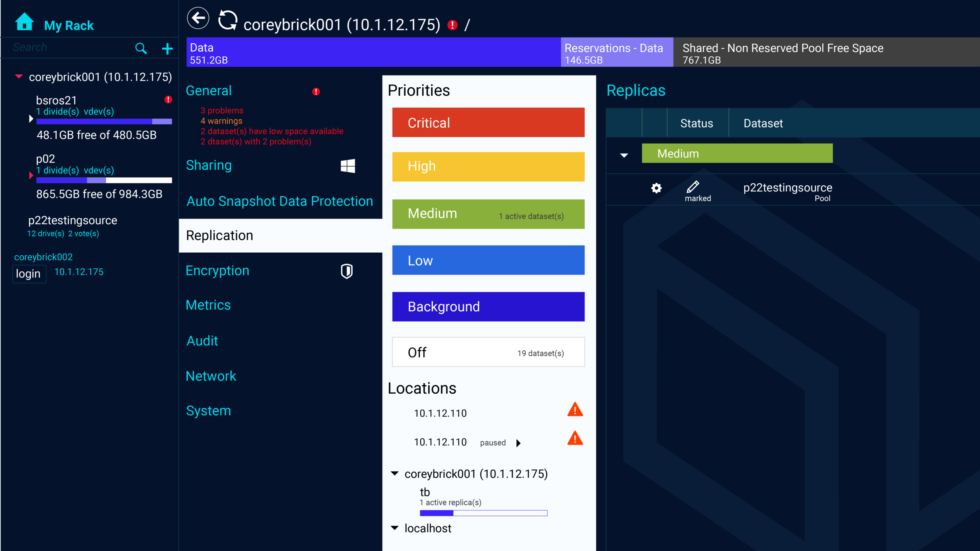Click the pencil edit icon labeled marked
980x551 pixels.
click(693, 187)
